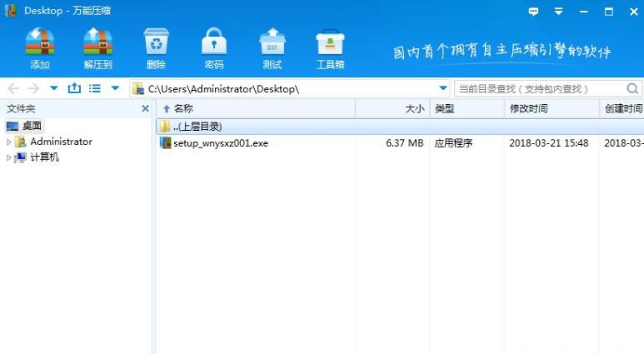Click the go up one level icon
The width and height of the screenshot is (644, 354).
(74, 88)
